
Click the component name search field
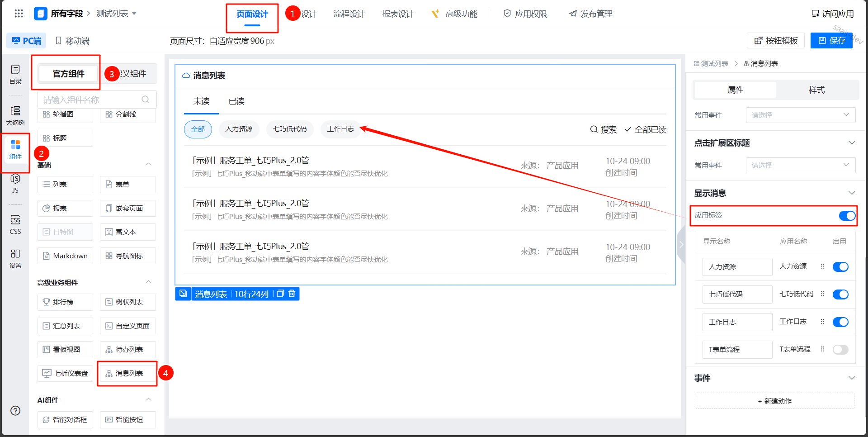tap(92, 100)
